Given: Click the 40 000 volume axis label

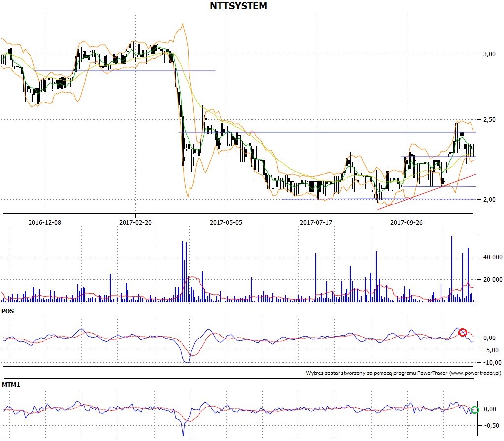Looking at the screenshot, I should (493, 257).
